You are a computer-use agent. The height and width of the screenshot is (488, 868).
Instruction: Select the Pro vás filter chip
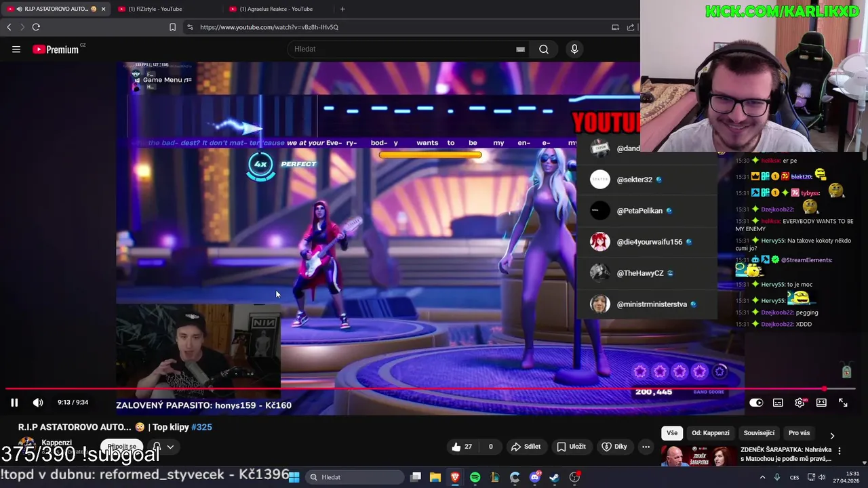click(x=799, y=433)
